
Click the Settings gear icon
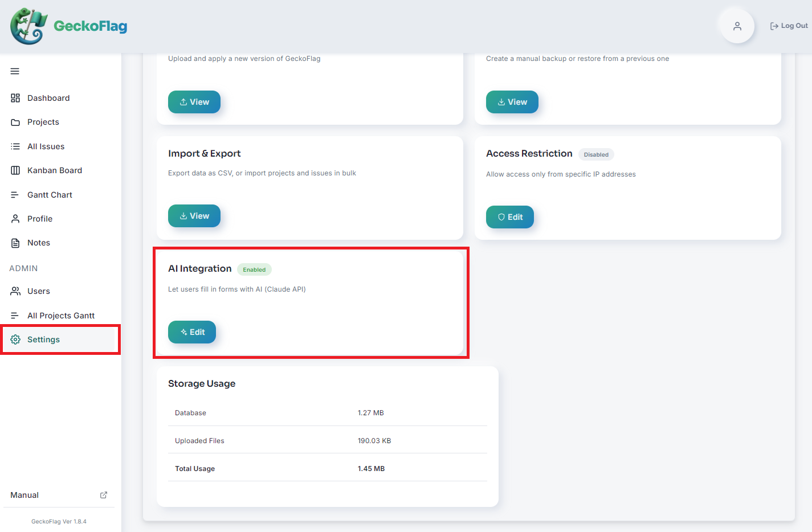(15, 339)
